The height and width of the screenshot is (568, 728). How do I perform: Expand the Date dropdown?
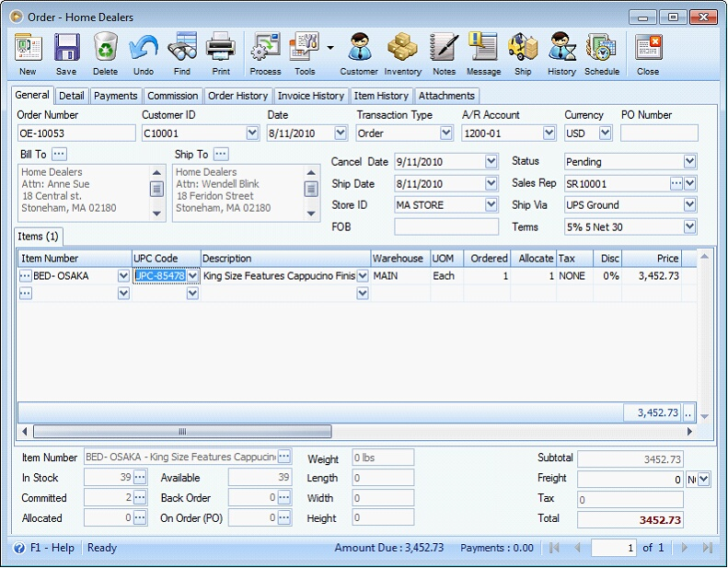pos(341,133)
